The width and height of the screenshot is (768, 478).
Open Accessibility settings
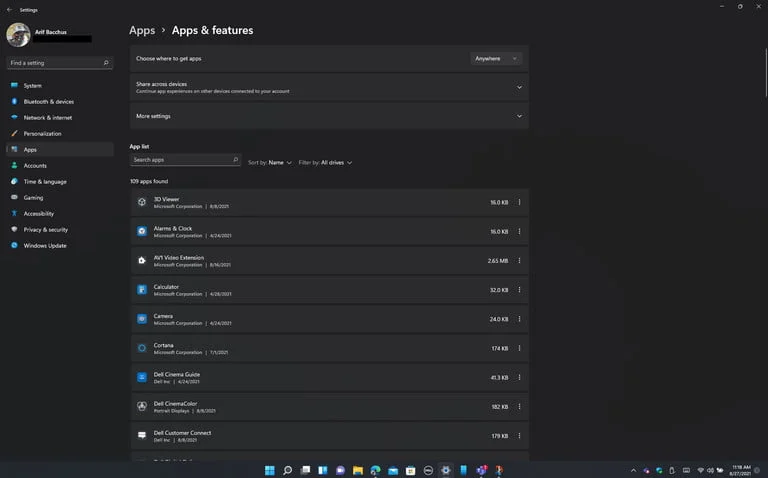[x=60, y=214]
